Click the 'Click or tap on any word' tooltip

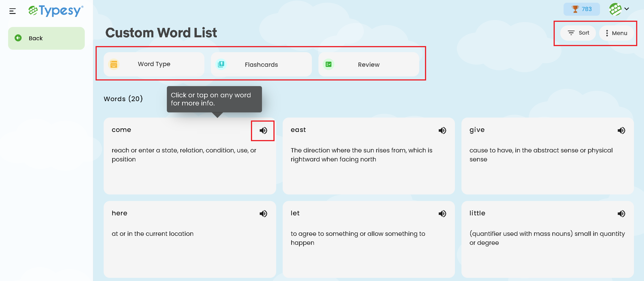click(x=214, y=99)
